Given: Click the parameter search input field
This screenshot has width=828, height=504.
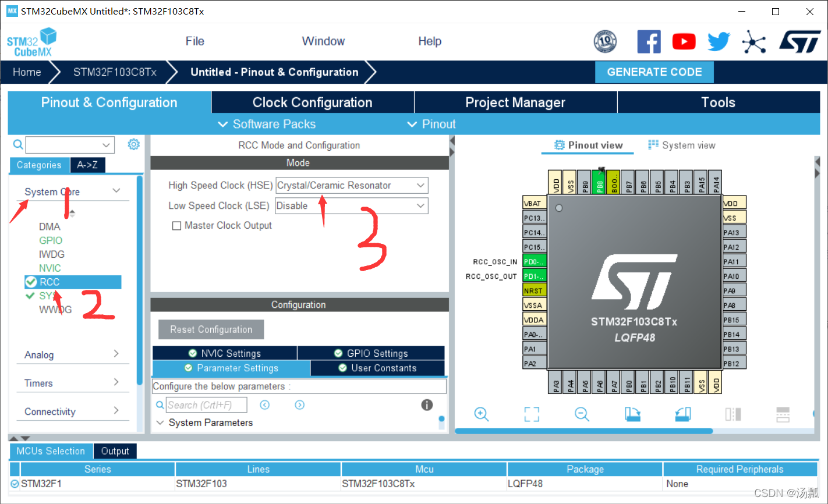Looking at the screenshot, I should 207,405.
